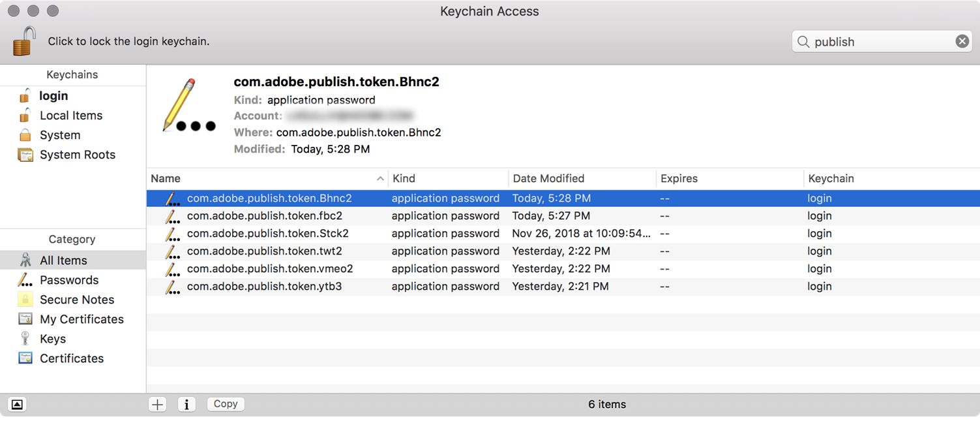Sort by the Name column header

click(261, 178)
